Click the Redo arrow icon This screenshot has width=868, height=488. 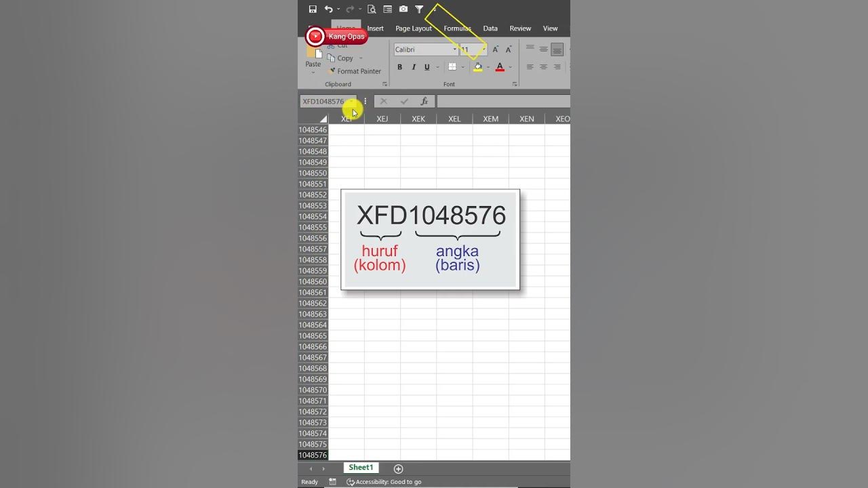click(x=350, y=9)
